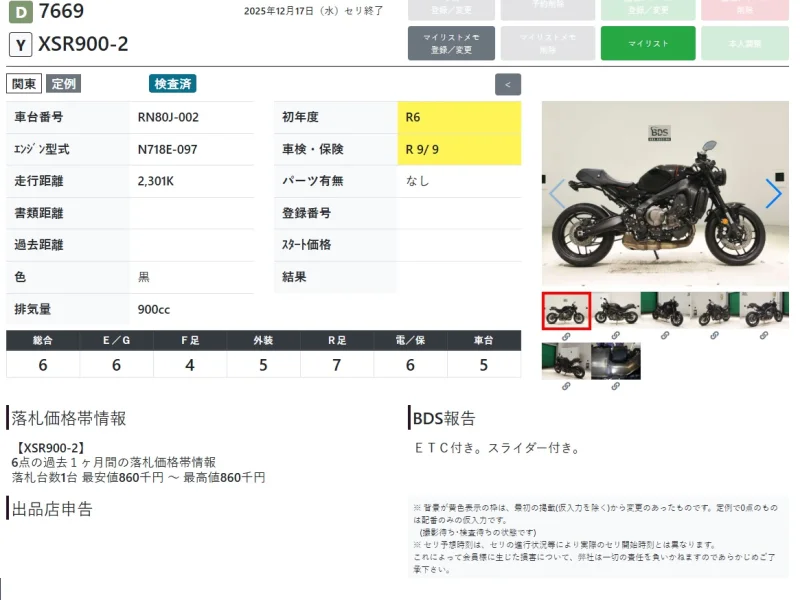Open link icon under fourth thumbnail
The height and width of the screenshot is (600, 800).
coord(714,336)
